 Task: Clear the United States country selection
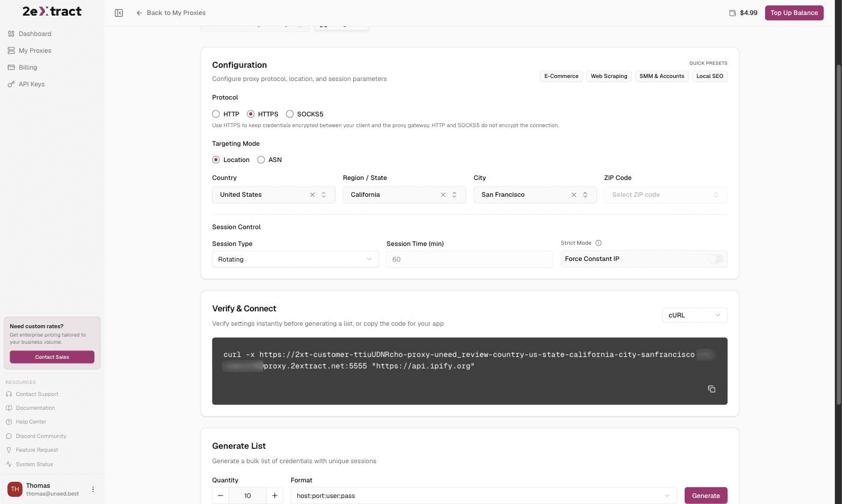pos(312,194)
